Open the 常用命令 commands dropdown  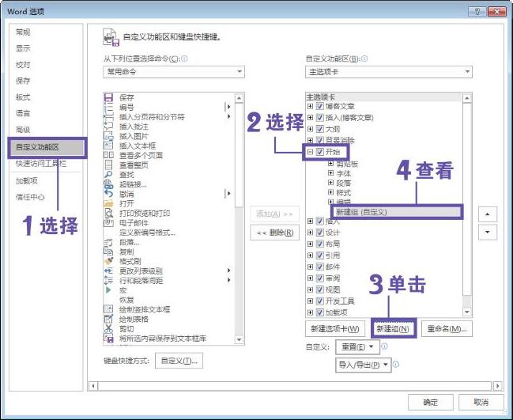(x=174, y=72)
